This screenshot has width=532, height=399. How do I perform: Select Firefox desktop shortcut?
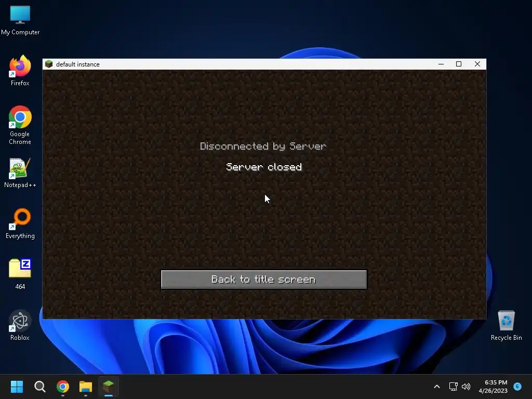[x=20, y=71]
